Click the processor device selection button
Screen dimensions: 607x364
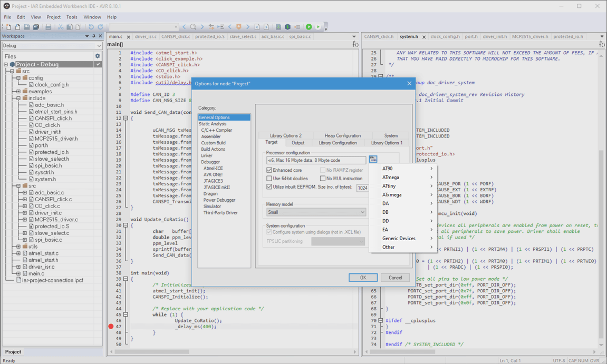pos(373,159)
